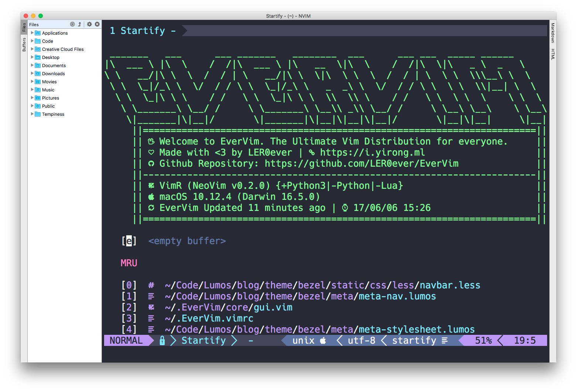Expand the Pictures folder
The height and width of the screenshot is (392, 577).
[32, 98]
